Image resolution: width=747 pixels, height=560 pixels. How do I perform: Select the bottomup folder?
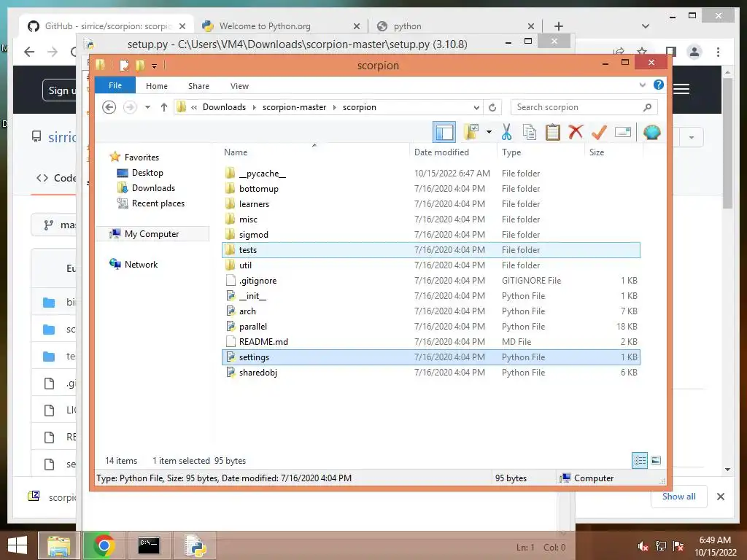(x=430, y=189)
